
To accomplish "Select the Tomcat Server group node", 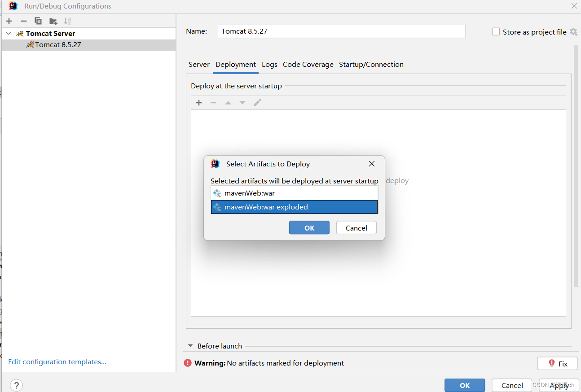I will click(50, 34).
